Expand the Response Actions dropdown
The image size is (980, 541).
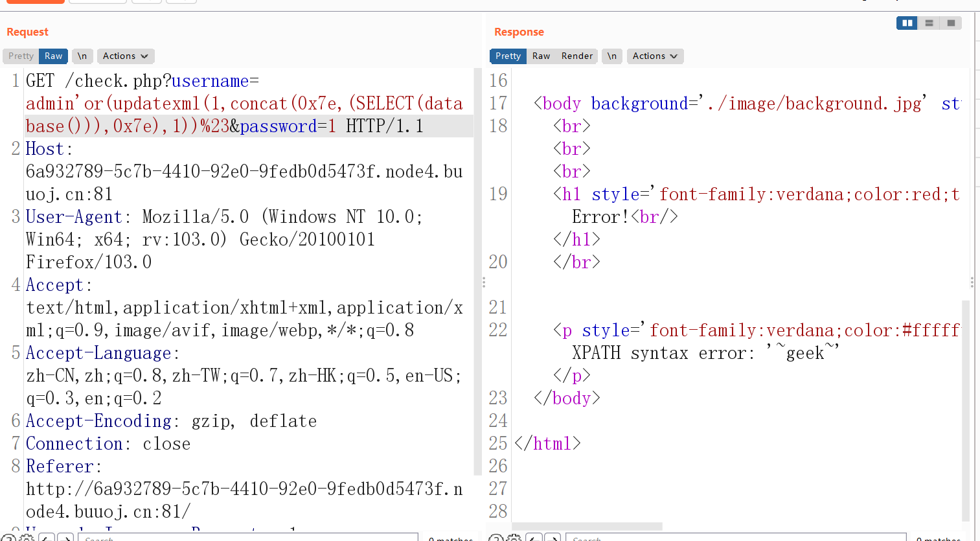pyautogui.click(x=655, y=56)
